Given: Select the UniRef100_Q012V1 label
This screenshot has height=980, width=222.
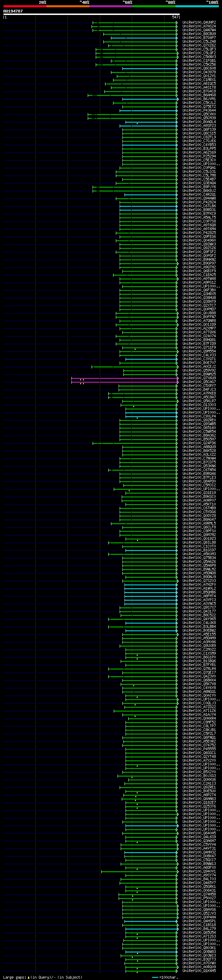Looking at the screenshot, I should pos(199,76).
